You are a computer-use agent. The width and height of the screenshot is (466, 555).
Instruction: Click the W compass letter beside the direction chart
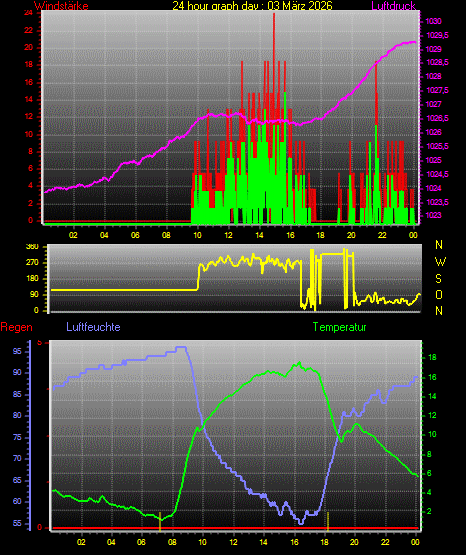pos(440,262)
